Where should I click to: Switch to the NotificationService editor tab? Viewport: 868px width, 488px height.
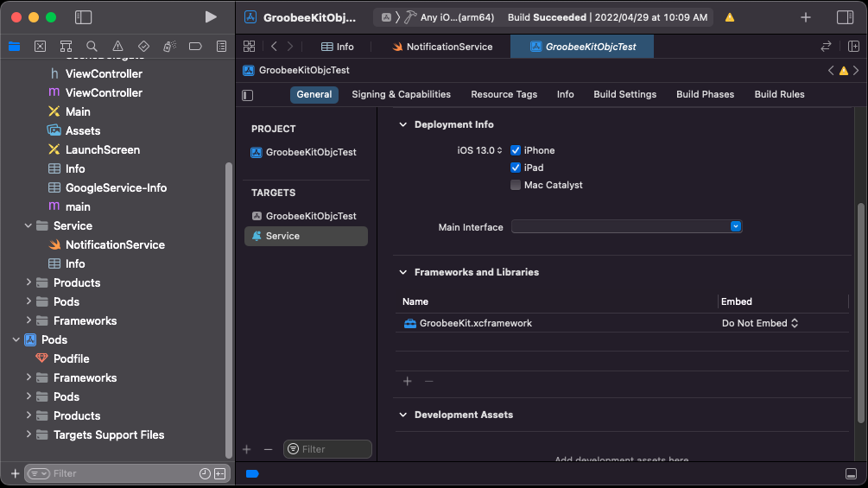coord(442,47)
